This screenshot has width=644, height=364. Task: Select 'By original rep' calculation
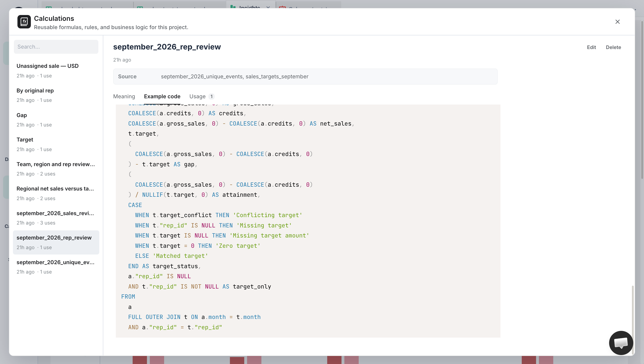coord(56,95)
